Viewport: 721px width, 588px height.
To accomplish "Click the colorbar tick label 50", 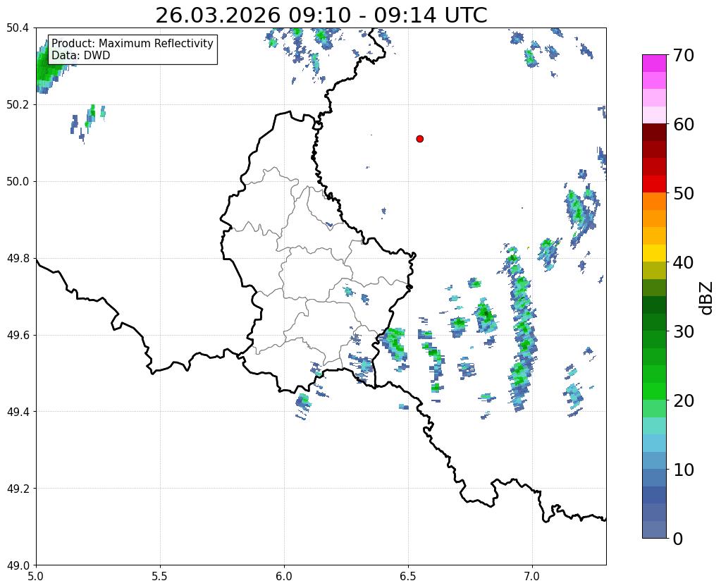I will tap(684, 193).
